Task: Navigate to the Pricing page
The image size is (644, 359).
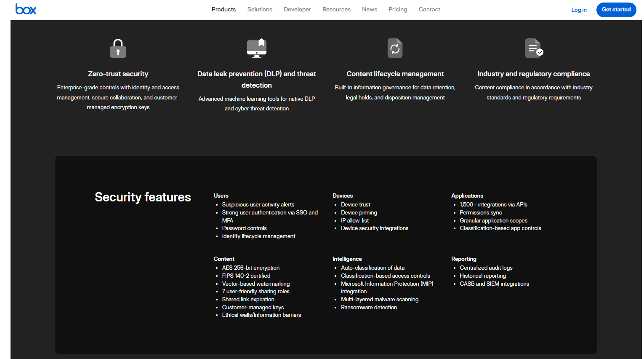Action: [x=397, y=9]
